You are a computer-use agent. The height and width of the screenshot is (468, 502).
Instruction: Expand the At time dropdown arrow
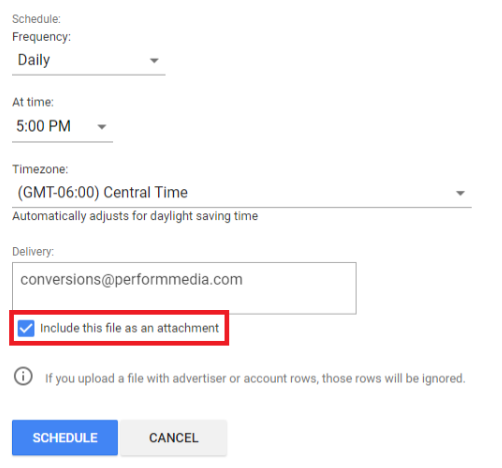(102, 127)
